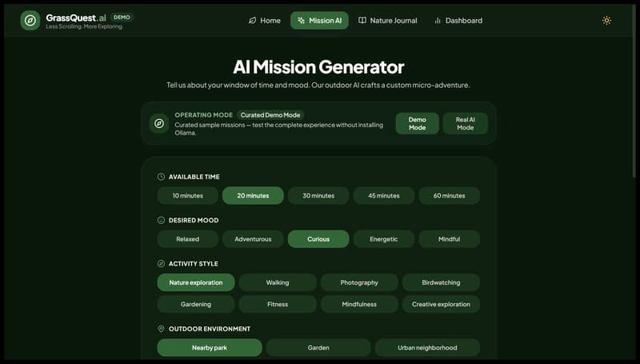The width and height of the screenshot is (640, 364).
Task: Switch to Demo Mode
Action: (417, 124)
